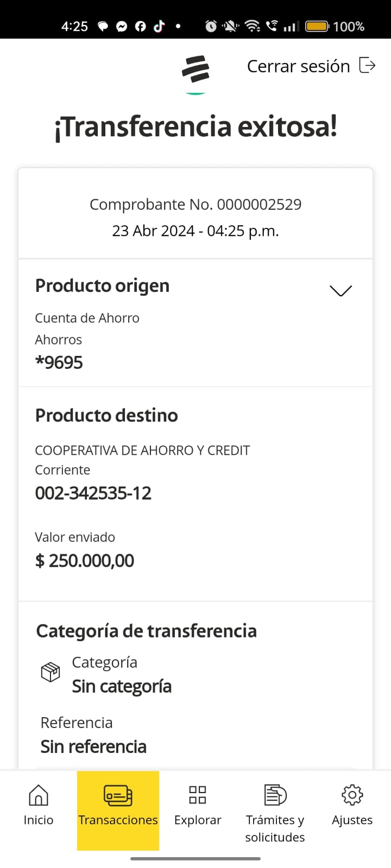The height and width of the screenshot is (868, 391).
Task: Tap the Comprobante No. 0000002529 text
Action: click(195, 205)
